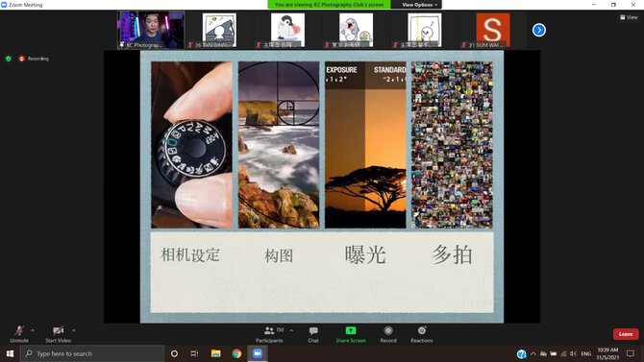Screen dimensions: 644x362
Task: Select the penguin with heart avatar thumbnail
Action: (x=287, y=30)
